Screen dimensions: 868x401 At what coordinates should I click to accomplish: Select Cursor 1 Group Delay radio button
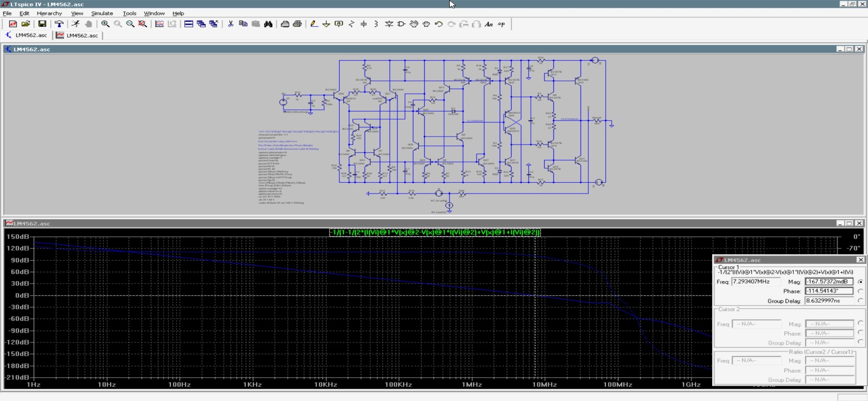coord(860,301)
